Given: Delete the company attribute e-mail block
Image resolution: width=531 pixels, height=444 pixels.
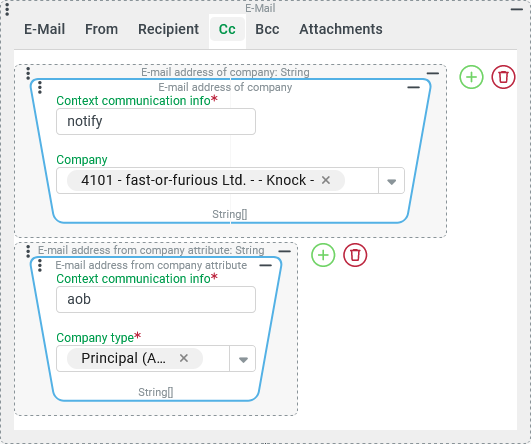Looking at the screenshot, I should (355, 255).
